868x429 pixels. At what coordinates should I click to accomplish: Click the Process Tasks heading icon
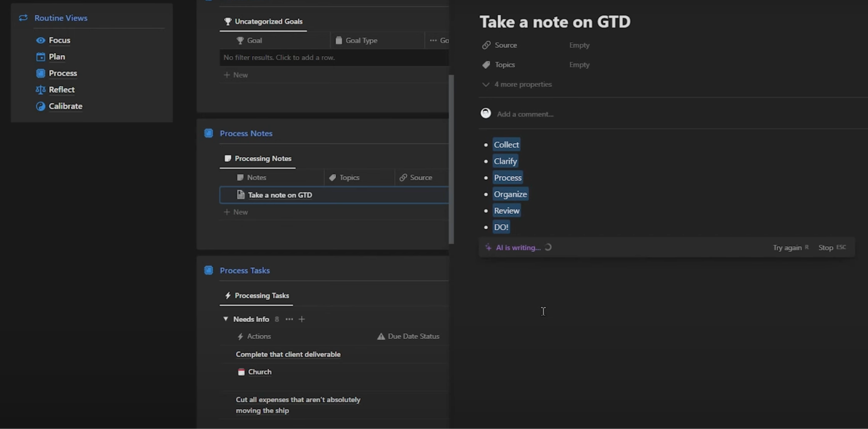point(208,270)
